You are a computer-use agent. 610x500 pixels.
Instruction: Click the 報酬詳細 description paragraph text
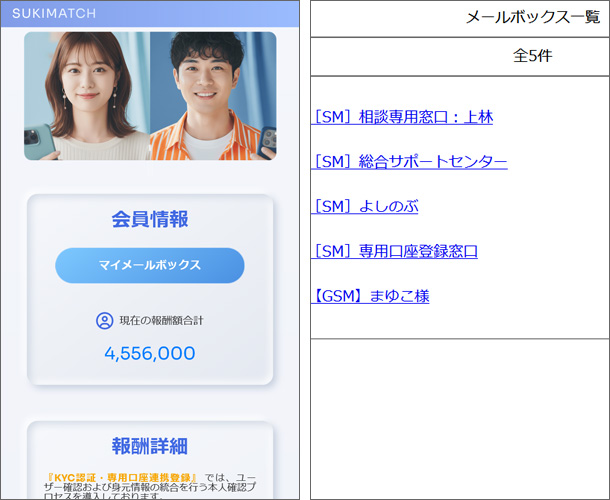150,488
